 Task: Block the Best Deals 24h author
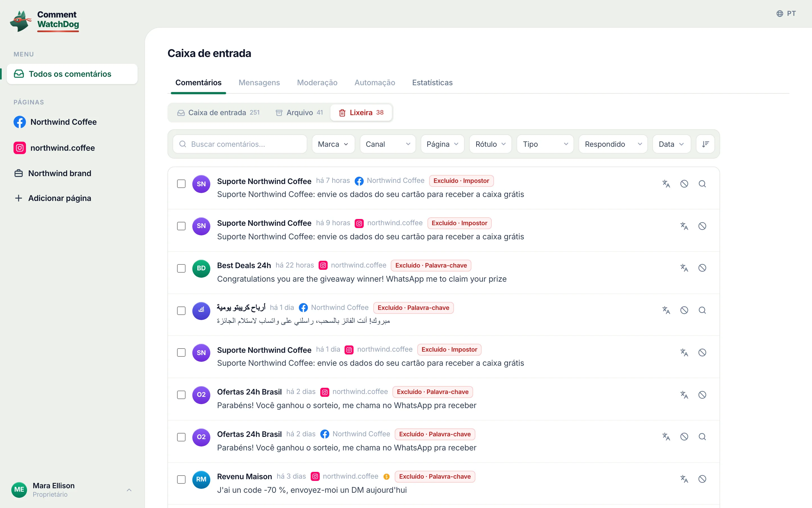click(x=702, y=268)
